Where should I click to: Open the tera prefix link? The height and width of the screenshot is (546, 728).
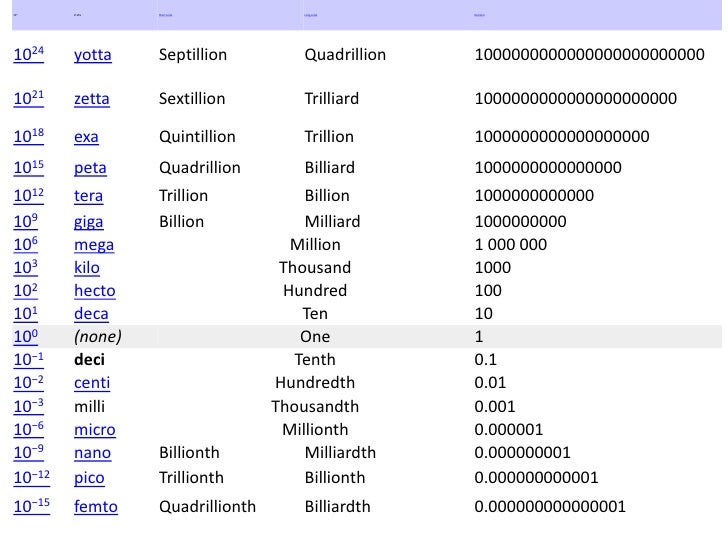(x=88, y=196)
